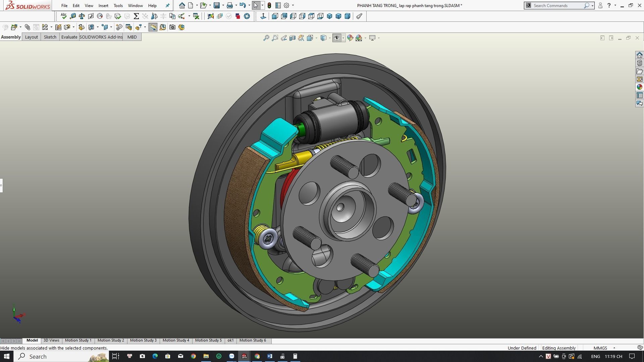Activate the Mate tool
The image size is (644, 362).
(x=28, y=27)
